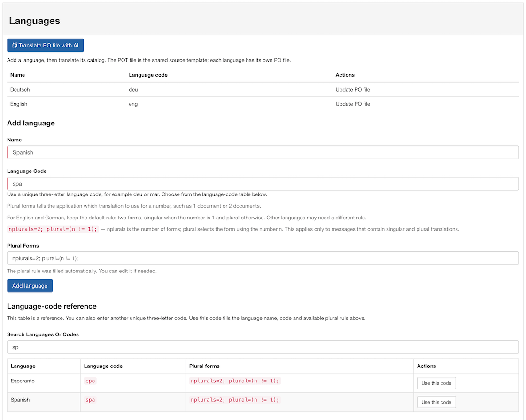
Task: Click the 'plural rule was filled automatically' hint
Action: point(82,271)
